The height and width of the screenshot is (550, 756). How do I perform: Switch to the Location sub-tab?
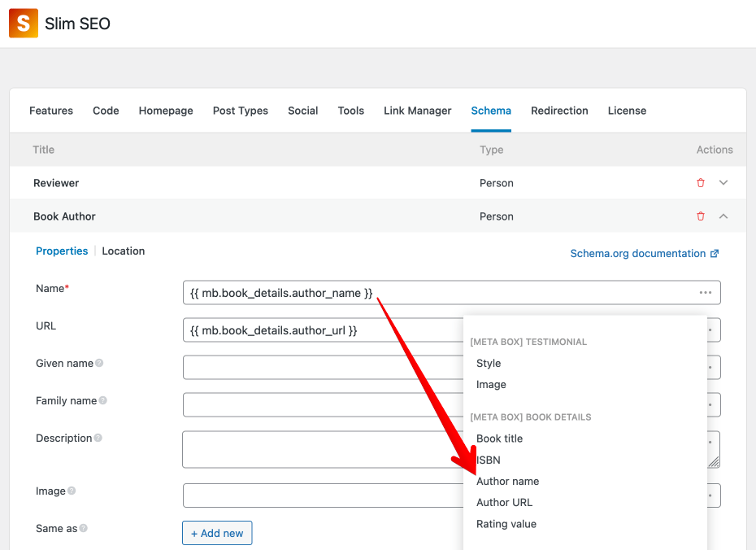pyautogui.click(x=124, y=251)
